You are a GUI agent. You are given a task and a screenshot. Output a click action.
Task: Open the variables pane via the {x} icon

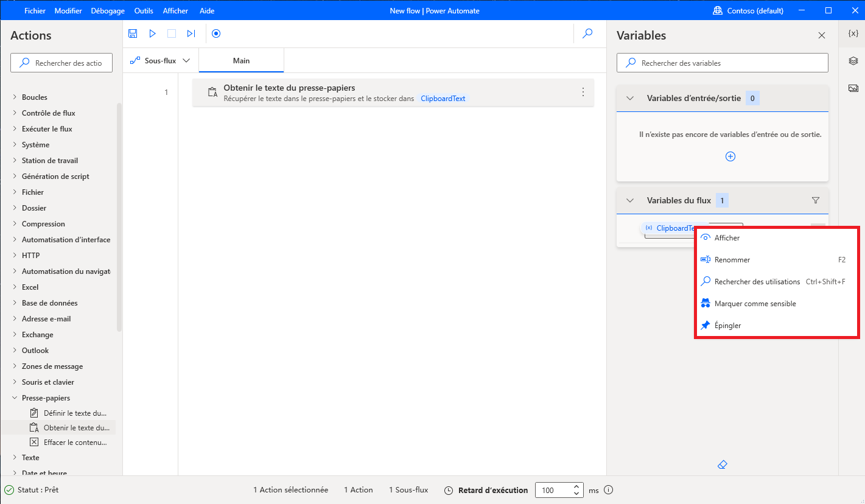tap(852, 35)
